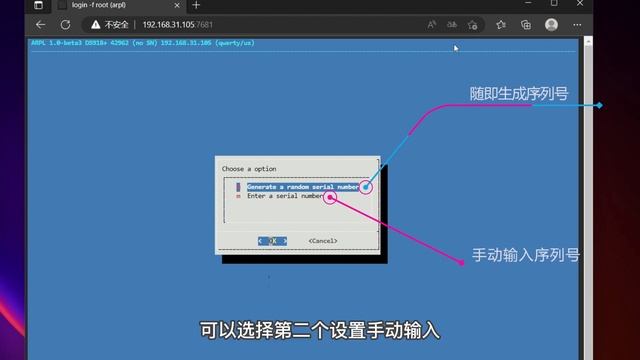The image size is (640, 360).
Task: Open the translate page icon
Action: point(452,25)
